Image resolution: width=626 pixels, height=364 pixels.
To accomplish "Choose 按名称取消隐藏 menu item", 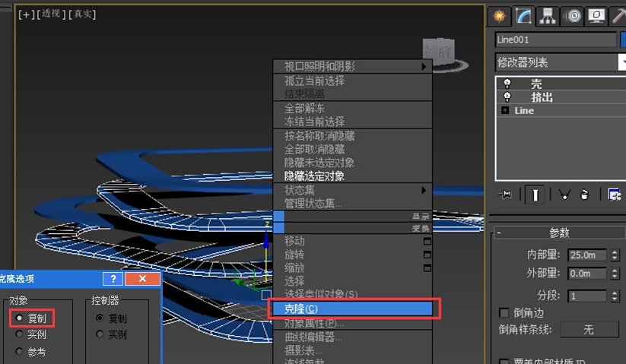I will pos(352,135).
